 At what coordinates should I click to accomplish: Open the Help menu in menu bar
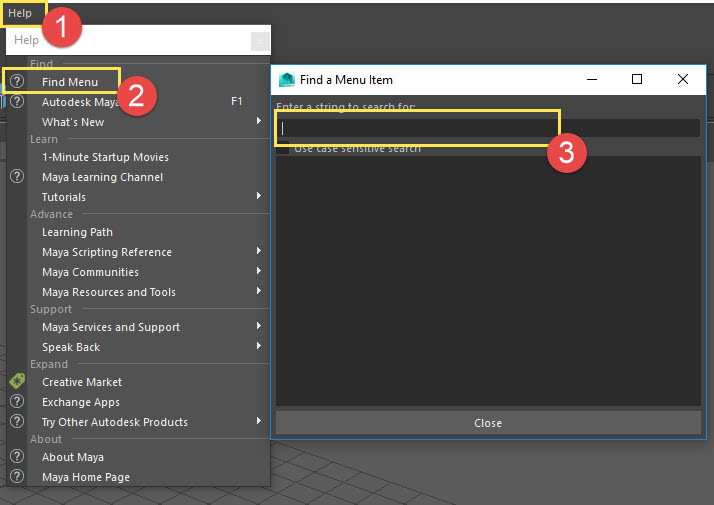point(20,13)
